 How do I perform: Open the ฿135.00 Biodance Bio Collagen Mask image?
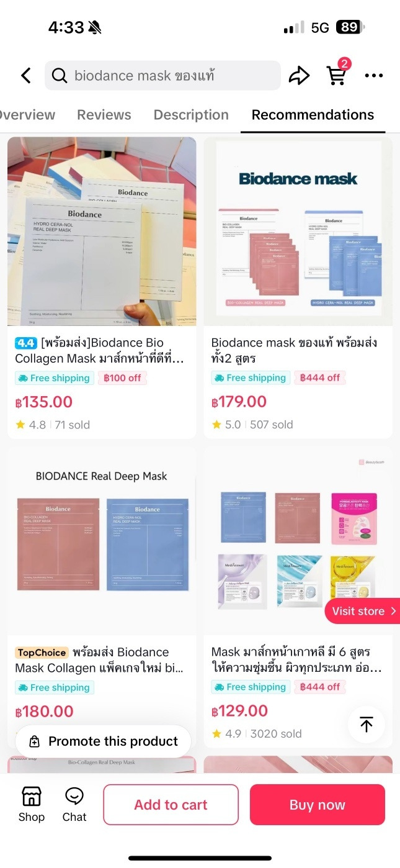tap(102, 231)
